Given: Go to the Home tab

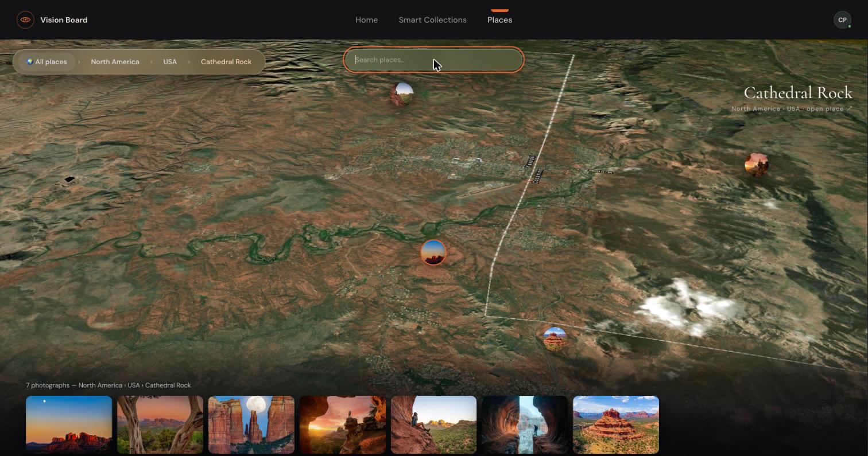Looking at the screenshot, I should coord(366,20).
